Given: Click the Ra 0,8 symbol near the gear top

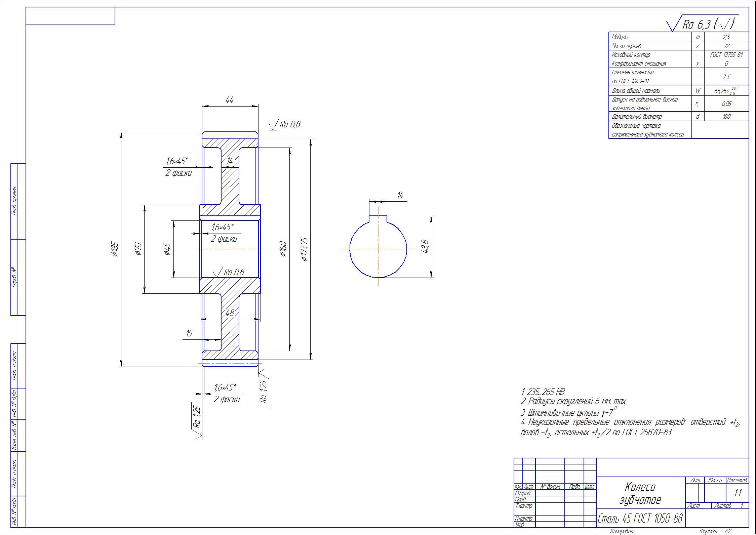Looking at the screenshot, I should tap(289, 125).
